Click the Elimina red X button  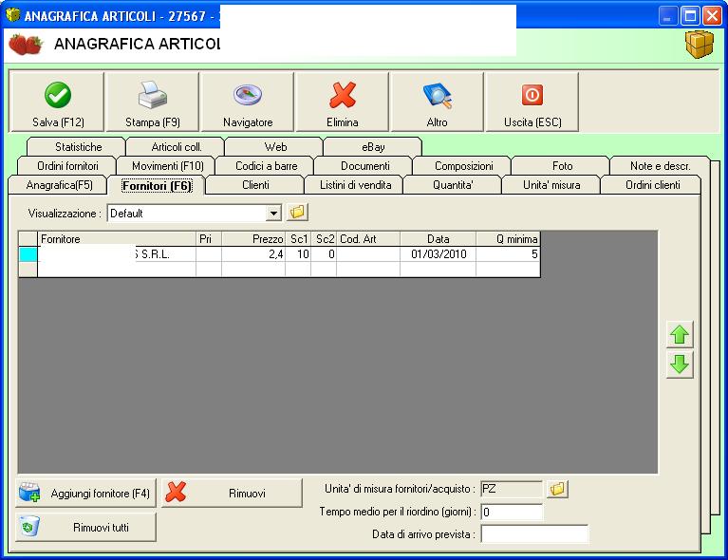[343, 103]
